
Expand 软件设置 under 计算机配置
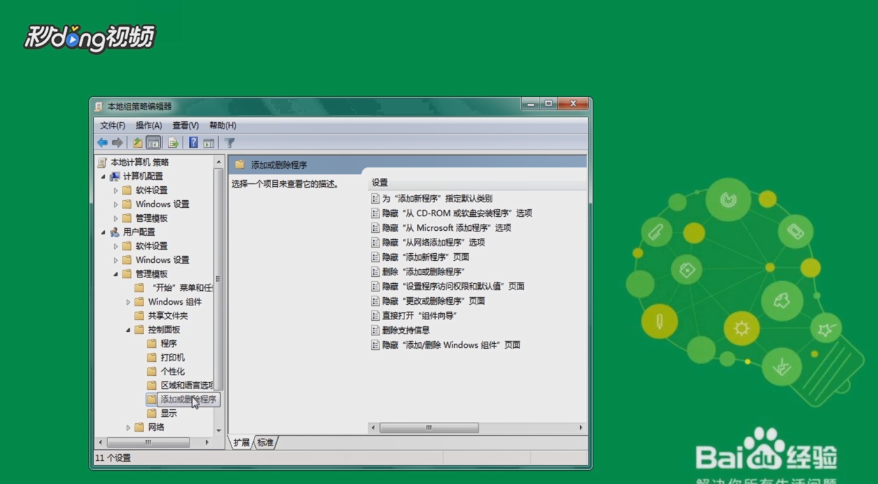(116, 190)
